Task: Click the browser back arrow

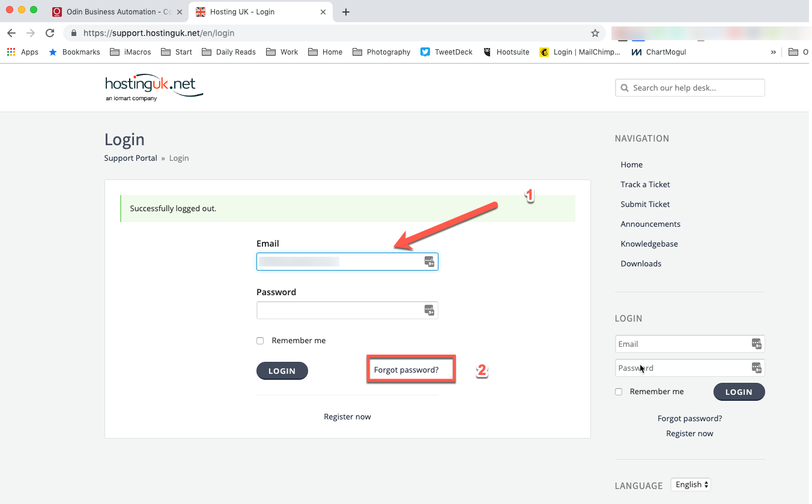Action: [x=11, y=33]
